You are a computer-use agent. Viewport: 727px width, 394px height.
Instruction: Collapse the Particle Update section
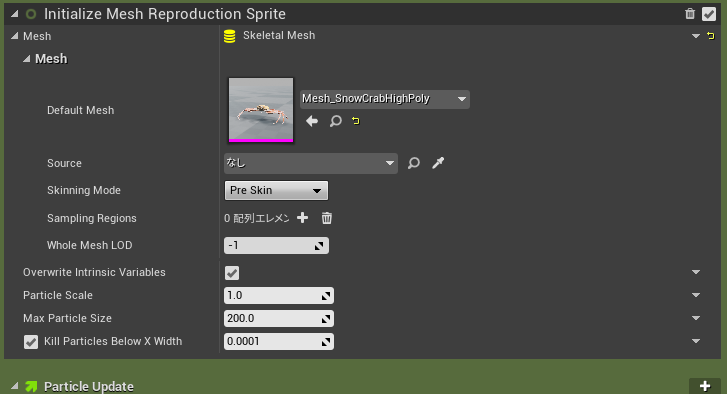(15, 386)
